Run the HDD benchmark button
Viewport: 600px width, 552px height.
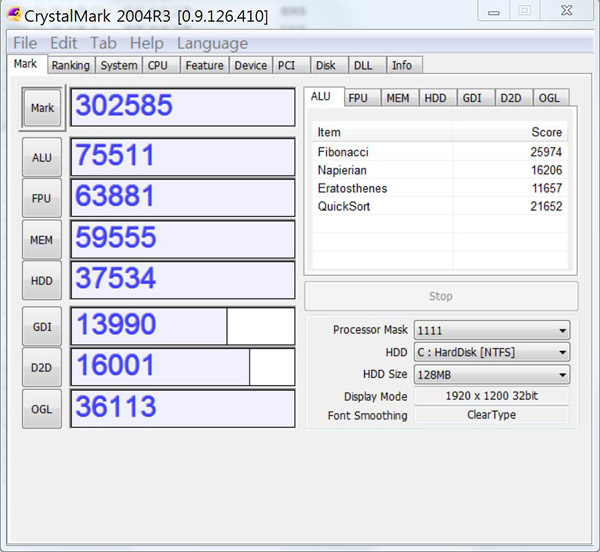[42, 281]
